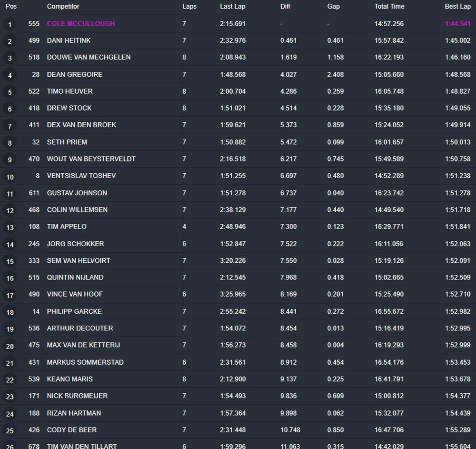Click the position 23 circle badge

[10, 397]
